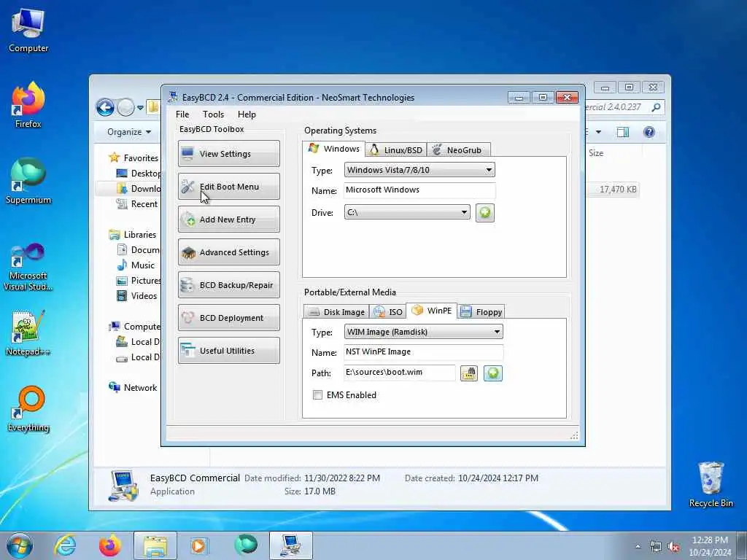
Task: Click the EasyBCD taskbar button
Action: [290, 545]
